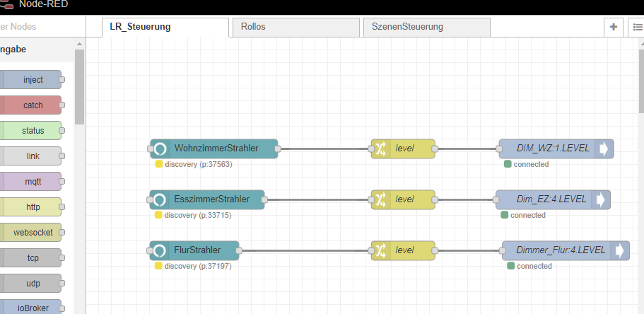Click input port of Dim_EZ:4.LEVEL node
The image size is (644, 314).
click(496, 199)
